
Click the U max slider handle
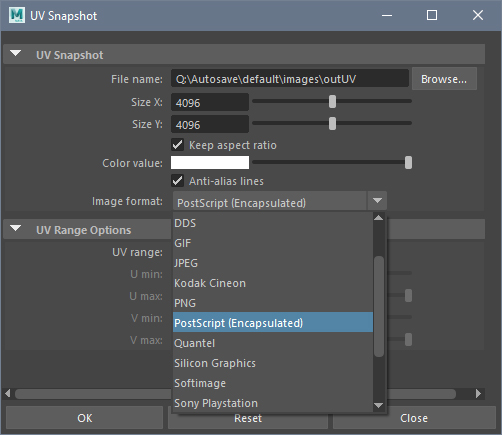[408, 295]
